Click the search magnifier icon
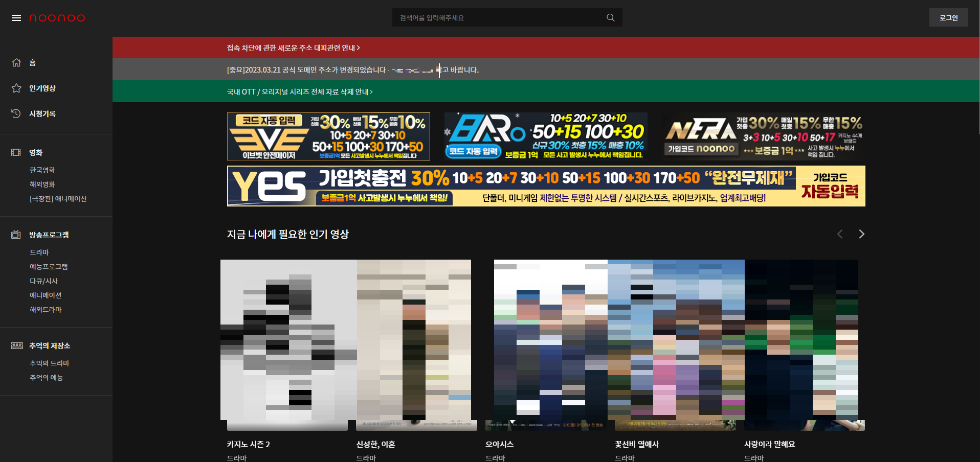The height and width of the screenshot is (462, 980). coord(610,17)
